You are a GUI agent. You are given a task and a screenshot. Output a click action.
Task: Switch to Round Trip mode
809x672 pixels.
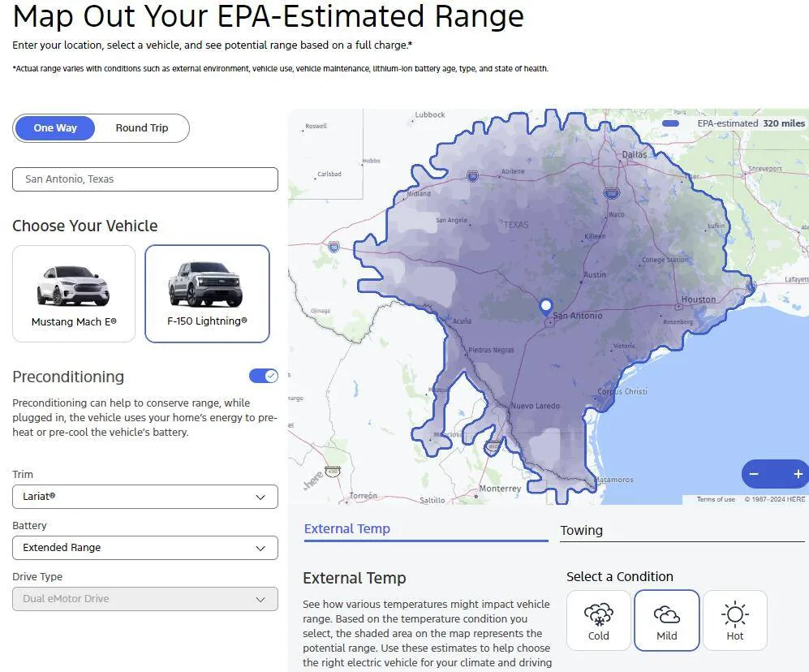[142, 128]
